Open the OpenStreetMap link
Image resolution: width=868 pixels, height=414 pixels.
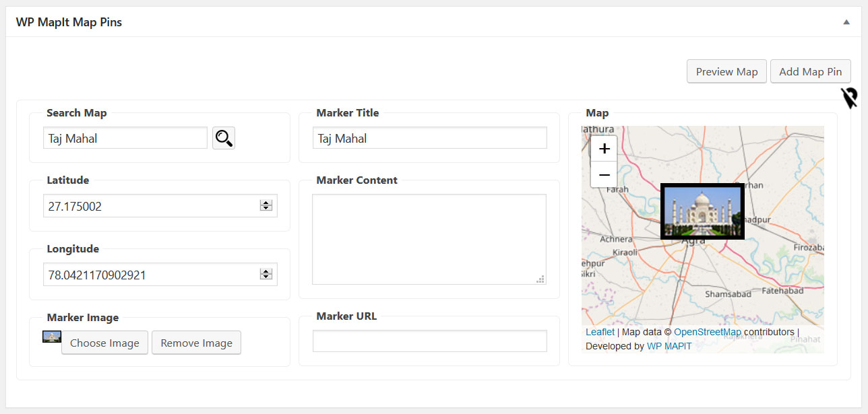point(708,332)
